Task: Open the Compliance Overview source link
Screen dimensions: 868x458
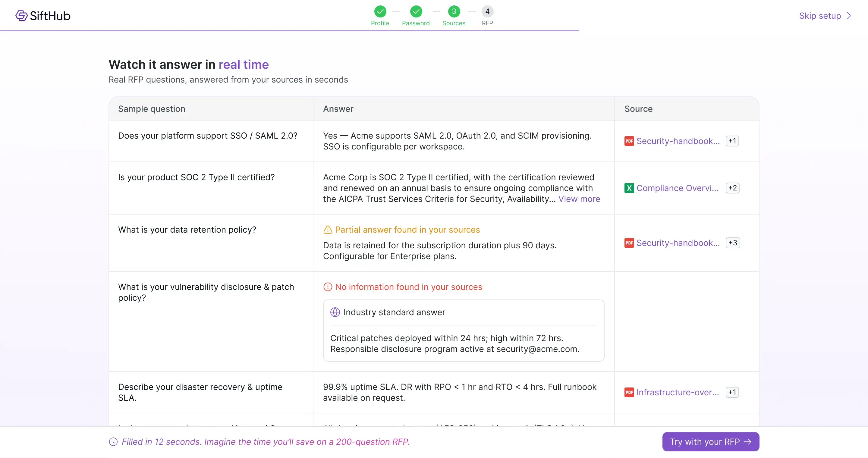Action: click(677, 188)
